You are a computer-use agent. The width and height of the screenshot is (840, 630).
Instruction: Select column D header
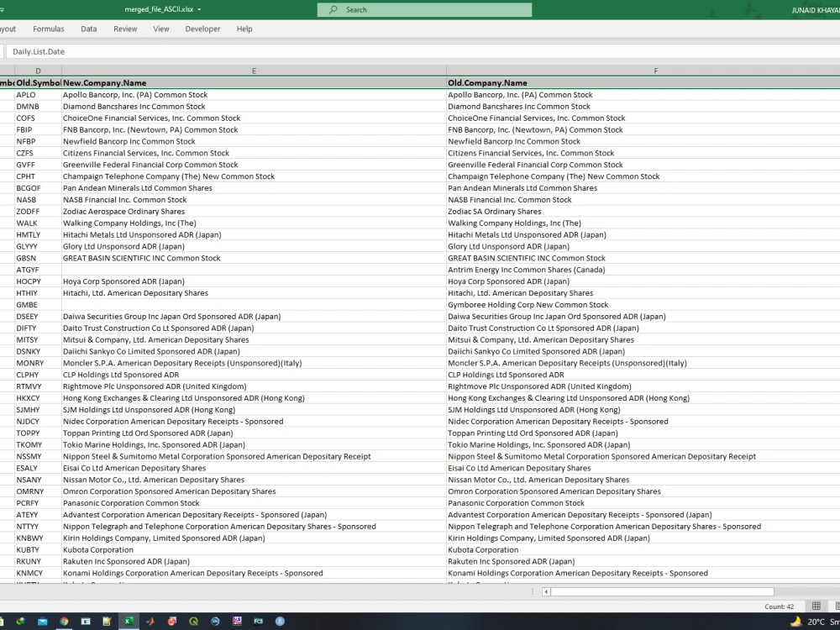(38, 71)
